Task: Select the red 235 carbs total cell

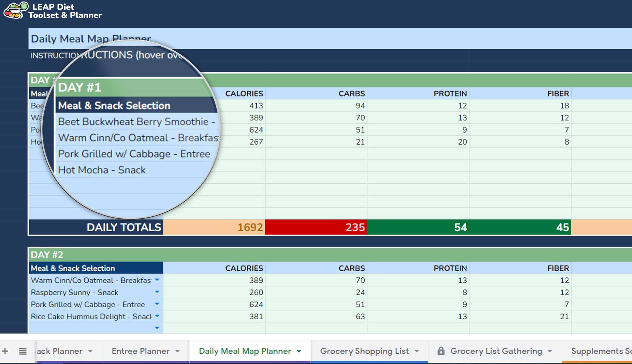Action: [x=316, y=227]
